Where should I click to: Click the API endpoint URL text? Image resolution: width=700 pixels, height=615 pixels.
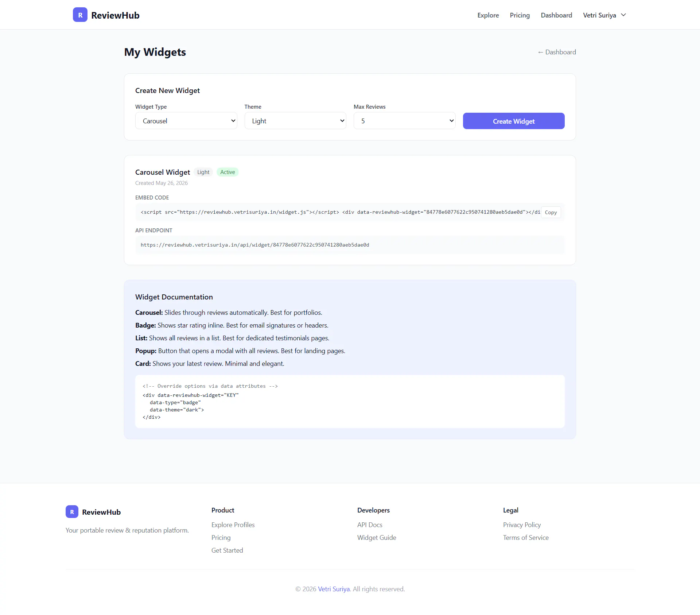(255, 245)
